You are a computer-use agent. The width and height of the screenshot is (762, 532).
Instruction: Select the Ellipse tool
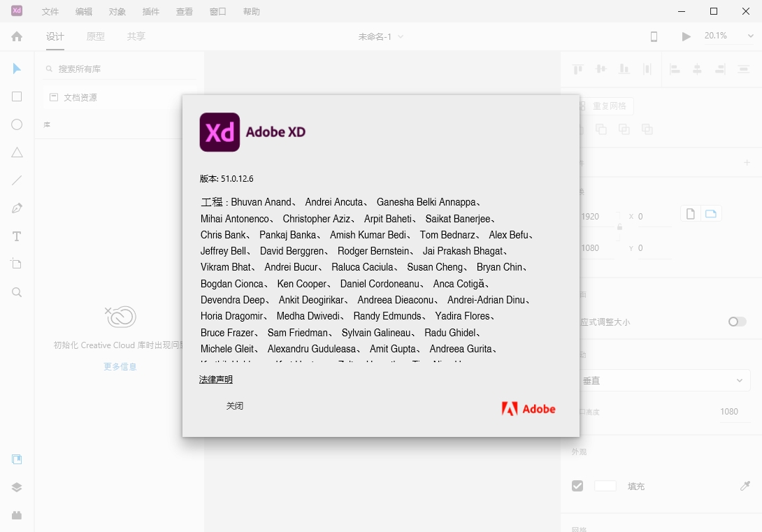[x=17, y=124]
